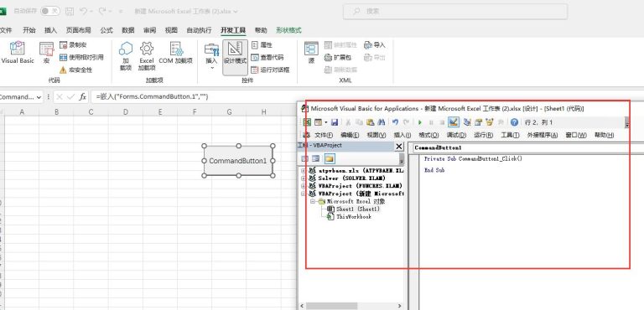The height and width of the screenshot is (310, 644).
Task: Select the CommandButton1 control on sheet
Action: (238, 161)
